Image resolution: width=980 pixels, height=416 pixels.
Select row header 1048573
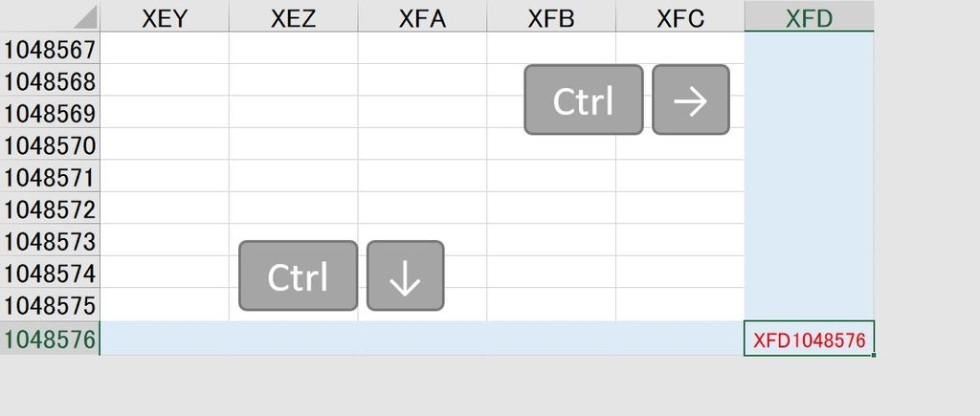point(50,241)
